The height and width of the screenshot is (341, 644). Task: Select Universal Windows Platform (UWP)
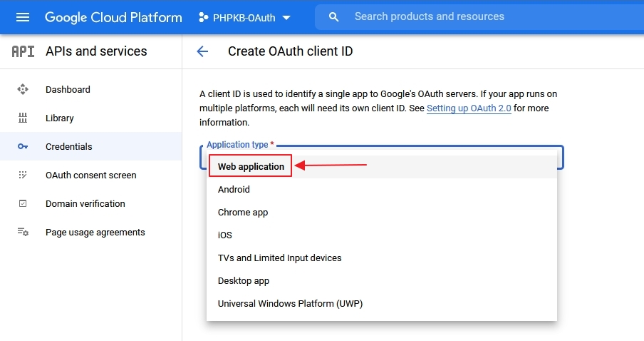[382, 304]
